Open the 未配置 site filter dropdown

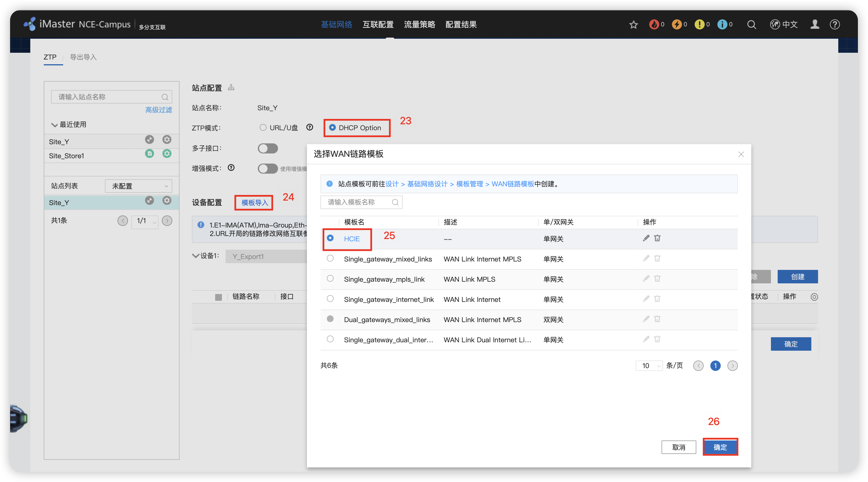[138, 186]
